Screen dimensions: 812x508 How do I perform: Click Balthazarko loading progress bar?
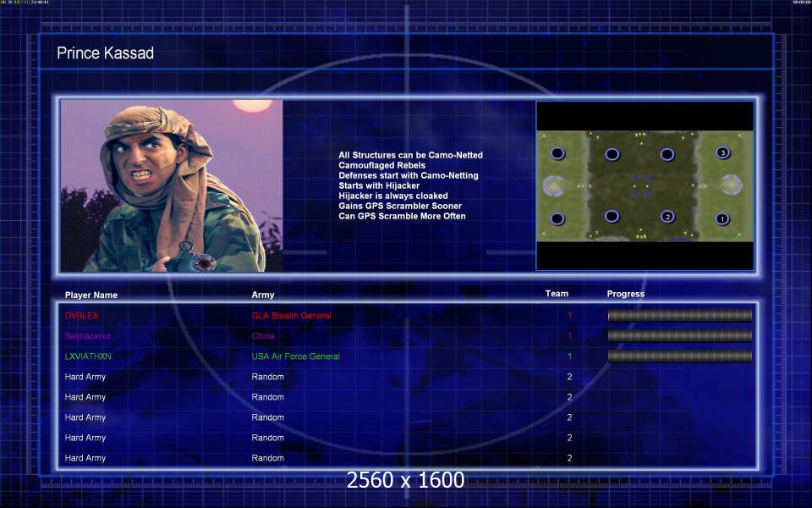point(679,335)
